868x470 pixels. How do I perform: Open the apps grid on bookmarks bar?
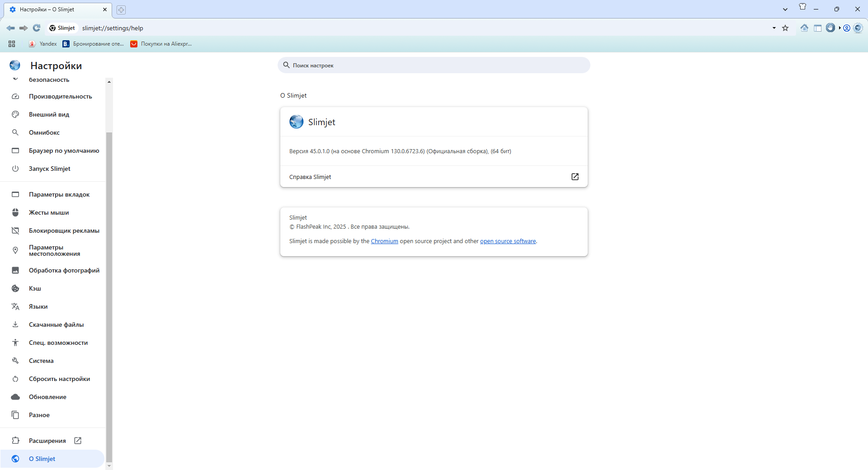click(12, 44)
